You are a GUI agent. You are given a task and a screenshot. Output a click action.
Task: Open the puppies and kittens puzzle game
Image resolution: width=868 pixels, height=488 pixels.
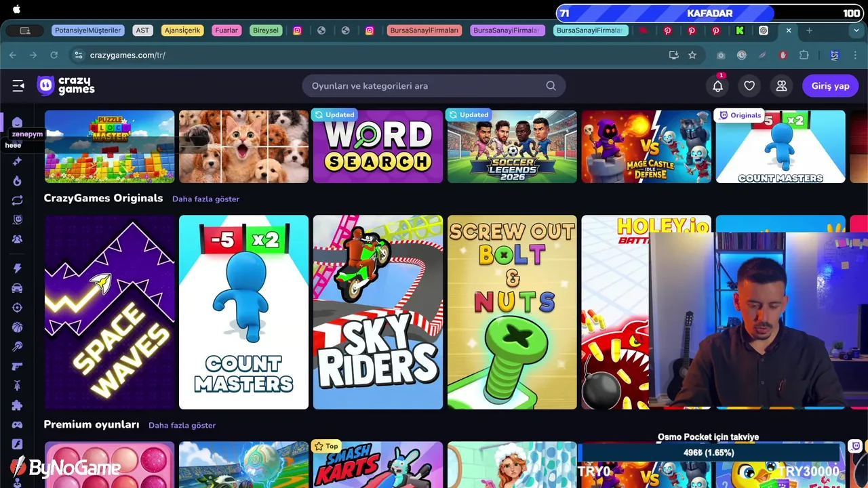(243, 146)
